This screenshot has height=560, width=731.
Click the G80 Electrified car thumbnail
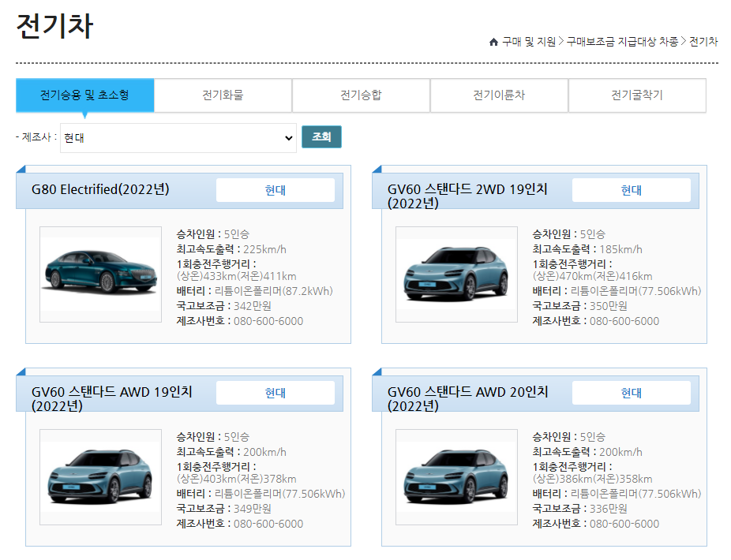(101, 274)
